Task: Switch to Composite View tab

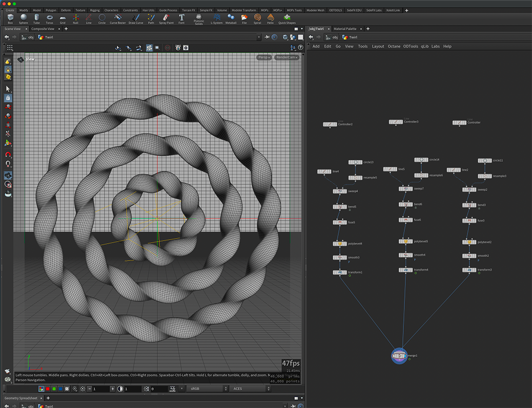Action: pos(43,29)
